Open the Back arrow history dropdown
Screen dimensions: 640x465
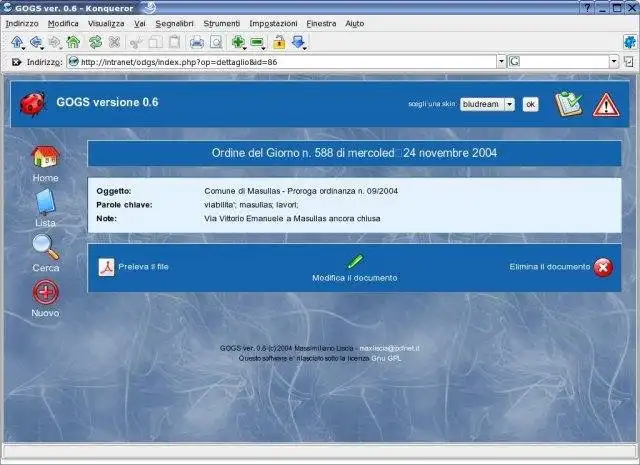coord(42,49)
